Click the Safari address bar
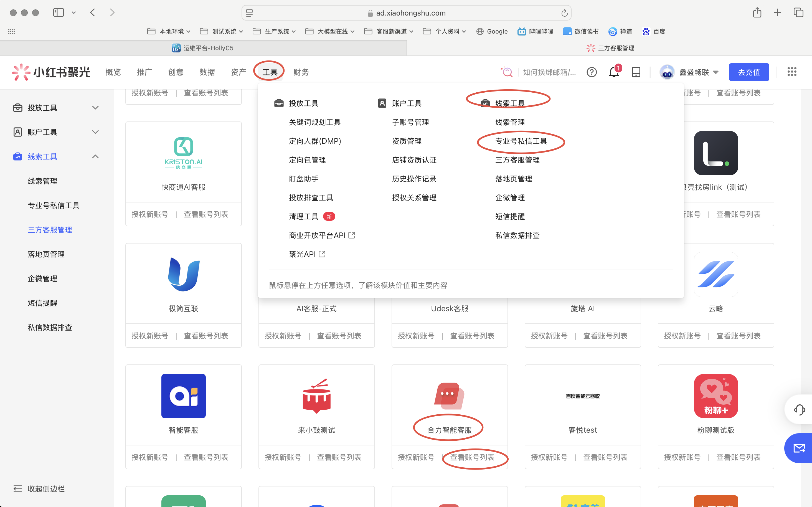The image size is (812, 507). 406,13
